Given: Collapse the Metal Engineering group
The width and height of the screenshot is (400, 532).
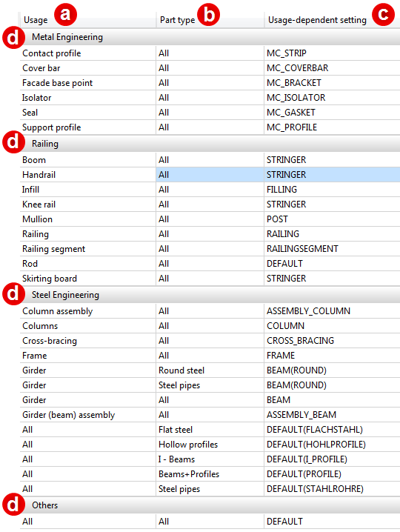Looking at the screenshot, I should tap(210, 37).
